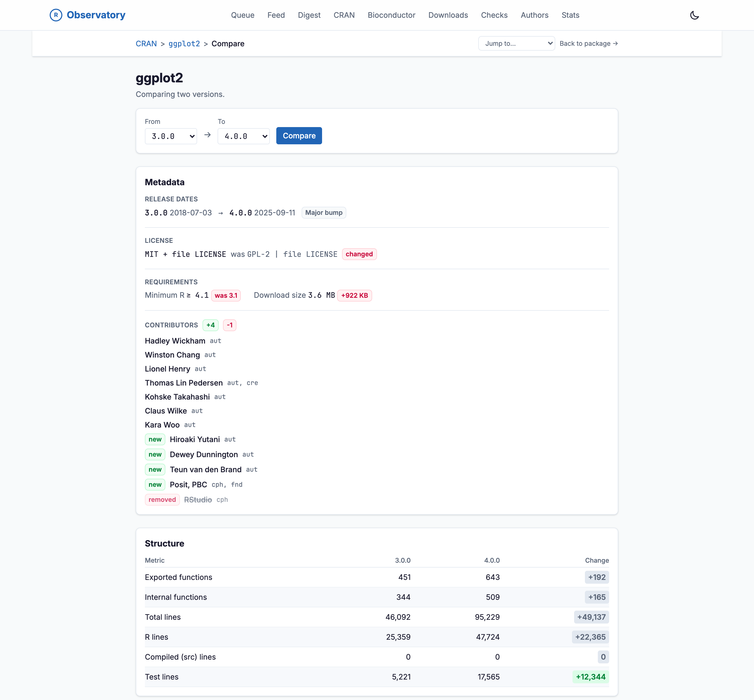Click the +922 KB size badge
The height and width of the screenshot is (700, 754).
[354, 295]
